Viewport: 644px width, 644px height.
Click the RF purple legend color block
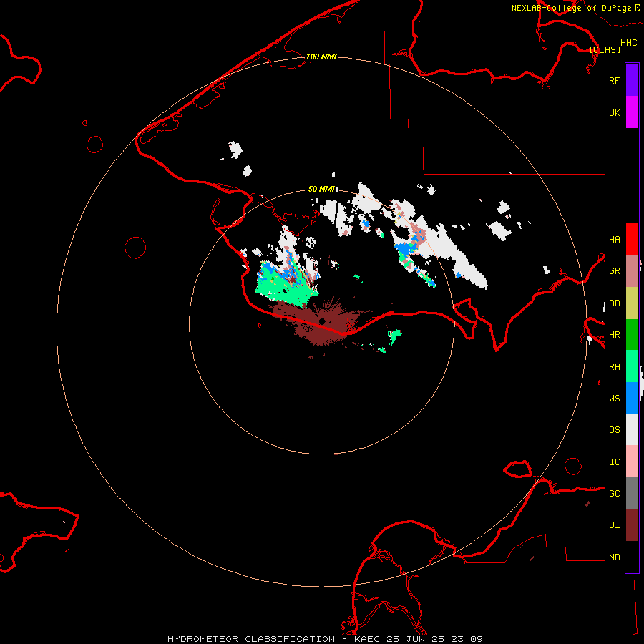[632, 80]
